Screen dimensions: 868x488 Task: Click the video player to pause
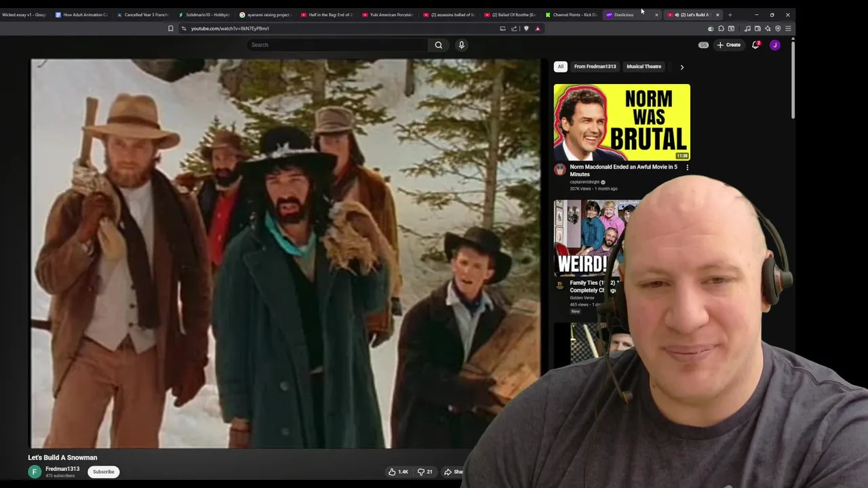coord(285,253)
